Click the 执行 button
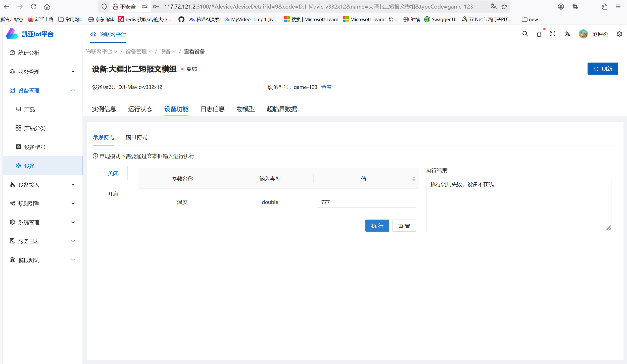Viewport: 627px width, 364px height. pos(377,226)
